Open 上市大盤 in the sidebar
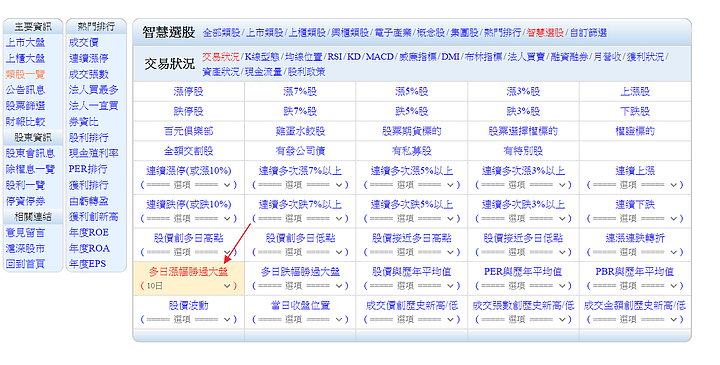Screen dimensions: 720x365 click(x=25, y=43)
